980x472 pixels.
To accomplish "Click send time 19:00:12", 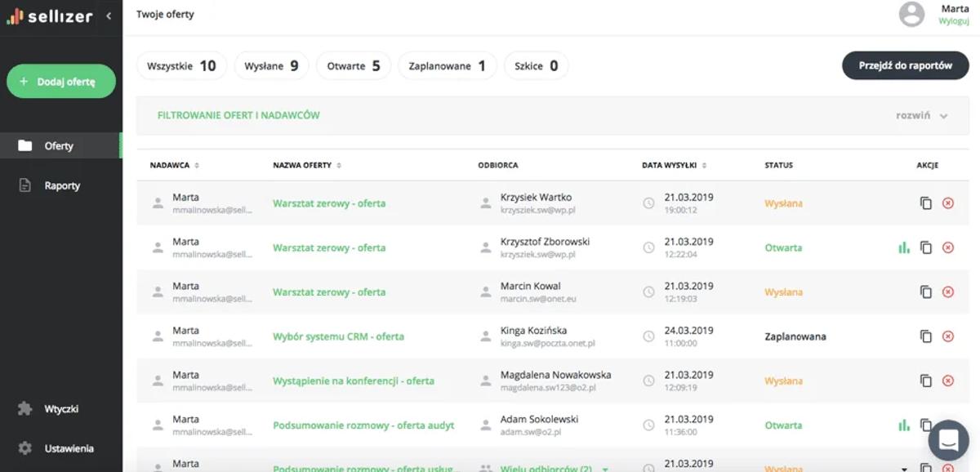I will 680,211.
